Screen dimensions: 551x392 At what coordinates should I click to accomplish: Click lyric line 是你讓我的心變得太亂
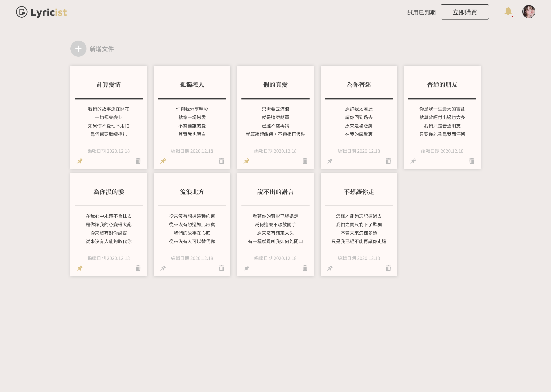tap(108, 225)
